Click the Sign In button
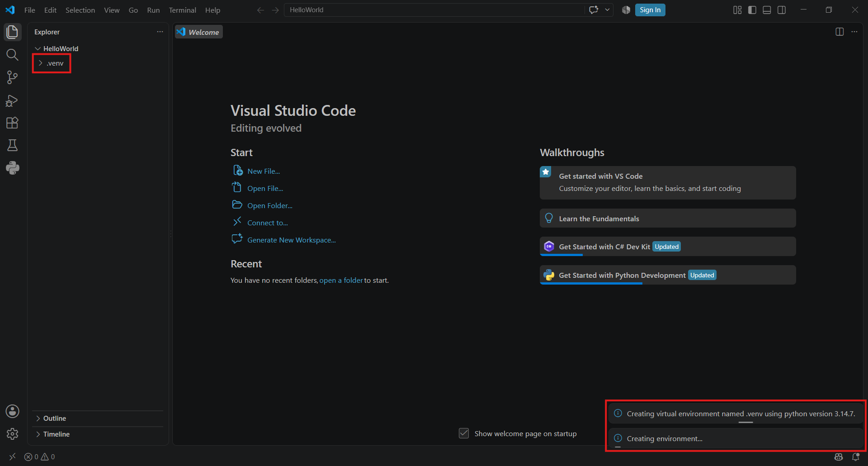The image size is (868, 466). pyautogui.click(x=650, y=10)
